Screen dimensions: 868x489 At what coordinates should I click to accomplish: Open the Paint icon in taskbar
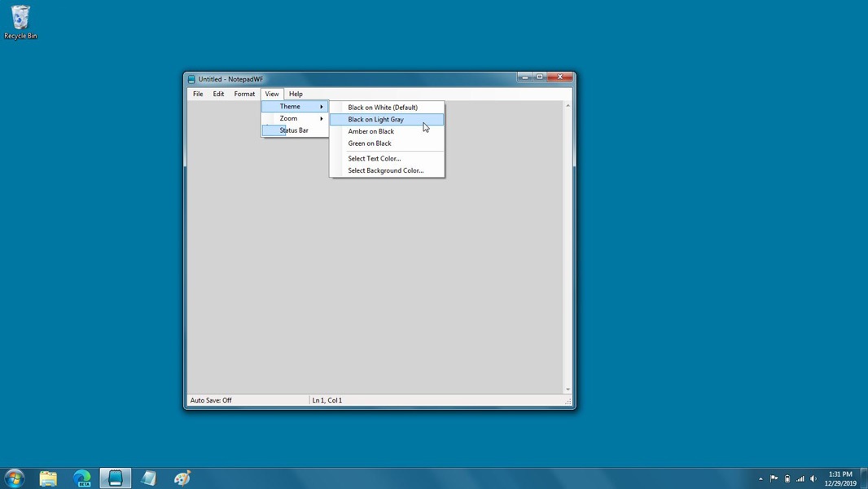182,478
